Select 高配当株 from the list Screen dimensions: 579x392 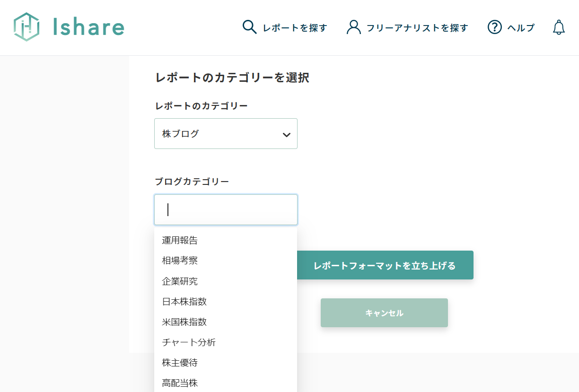(180, 383)
